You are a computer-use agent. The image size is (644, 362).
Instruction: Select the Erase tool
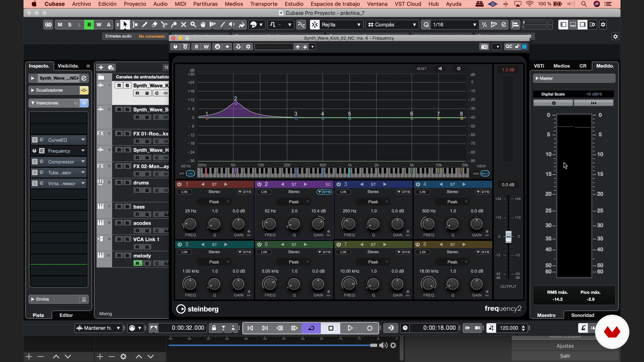pos(154,24)
